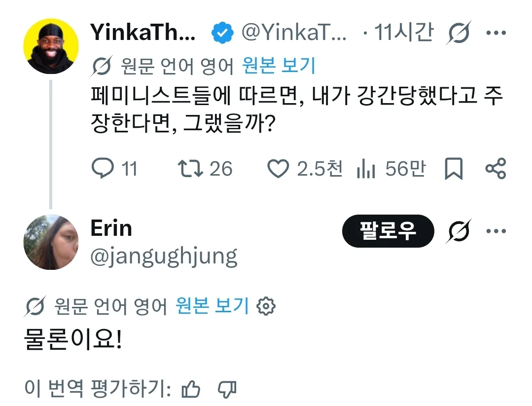
Task: Open Grok icon beside 11시간 timestamp
Action: click(x=459, y=33)
